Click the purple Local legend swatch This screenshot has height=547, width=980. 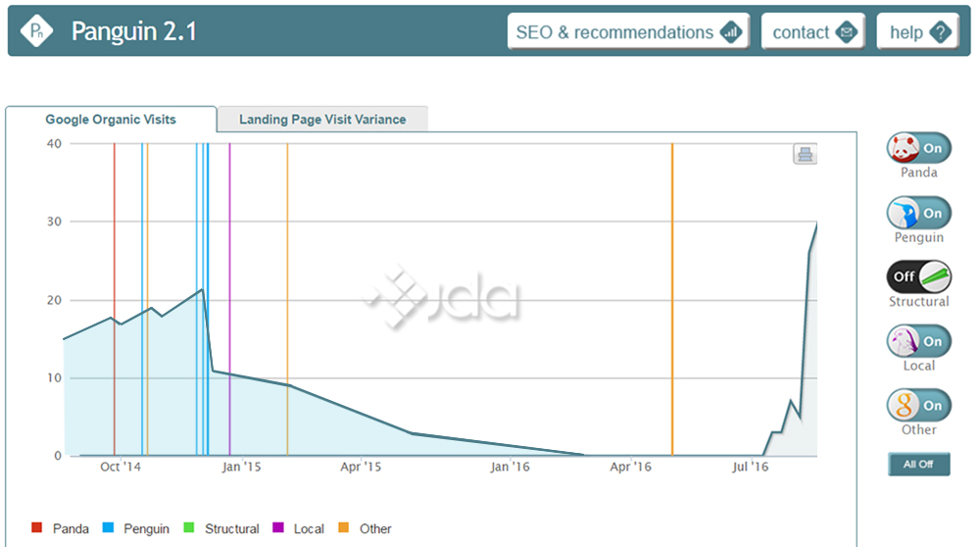click(x=278, y=528)
